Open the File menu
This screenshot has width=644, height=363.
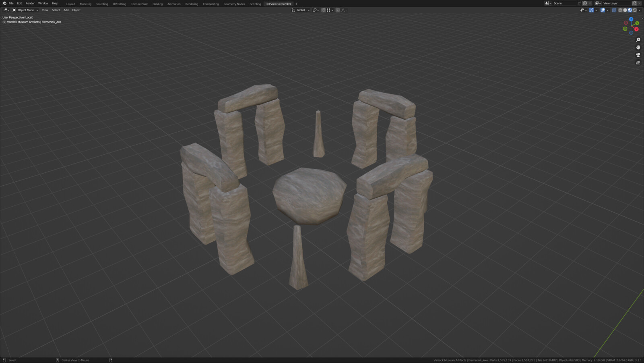coord(11,3)
